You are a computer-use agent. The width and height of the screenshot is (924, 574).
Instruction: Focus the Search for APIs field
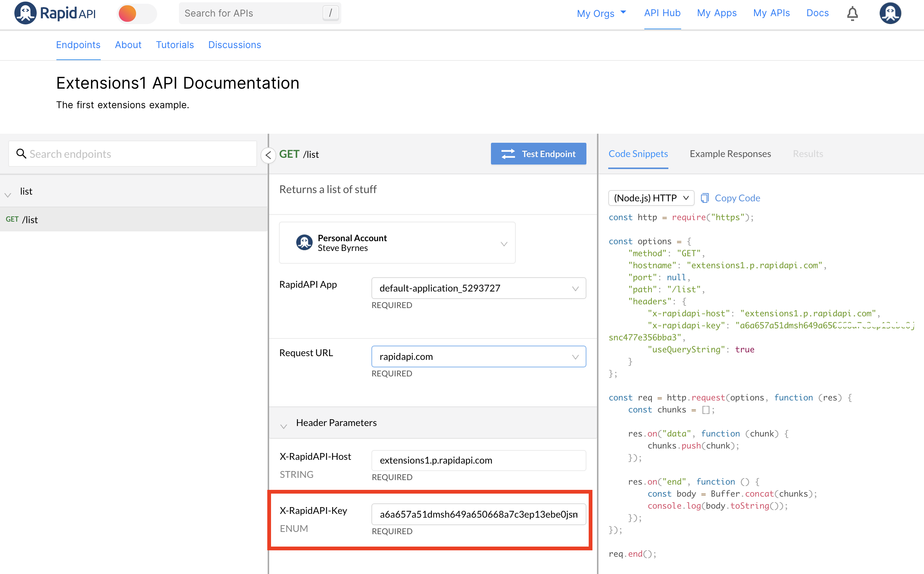(260, 13)
